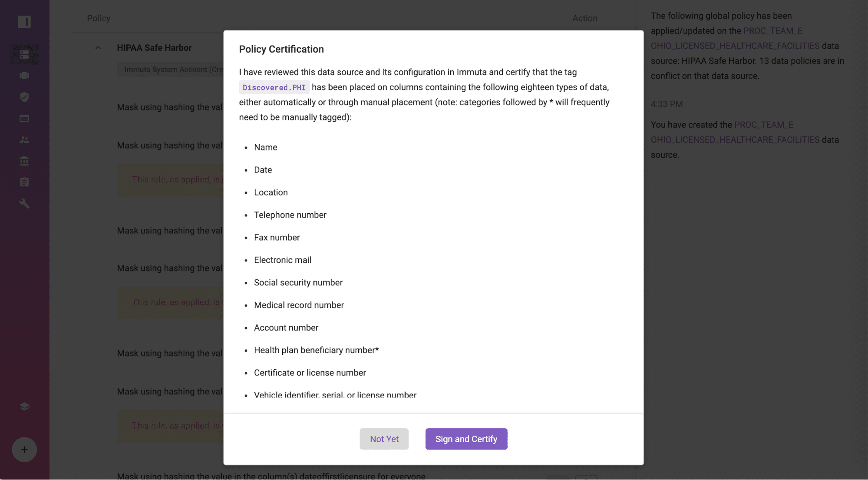Image resolution: width=868 pixels, height=480 pixels.
Task: Open the graduation cap documentation icon
Action: (x=24, y=407)
